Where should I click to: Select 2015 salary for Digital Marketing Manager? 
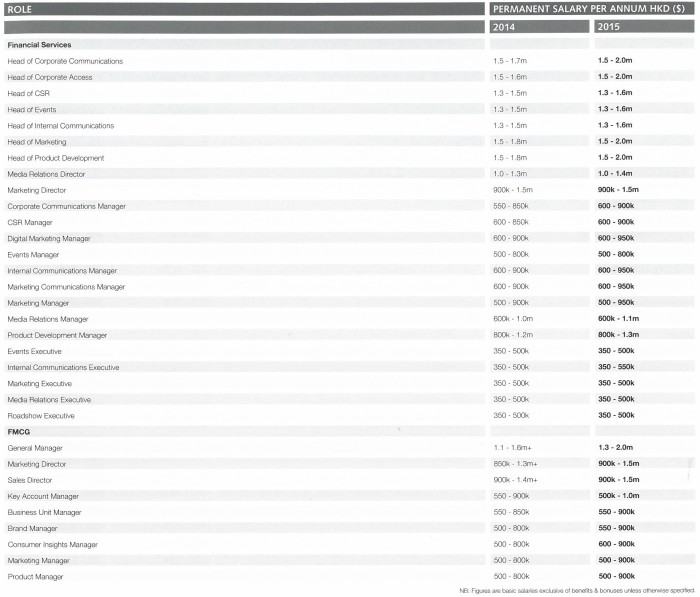(616, 238)
